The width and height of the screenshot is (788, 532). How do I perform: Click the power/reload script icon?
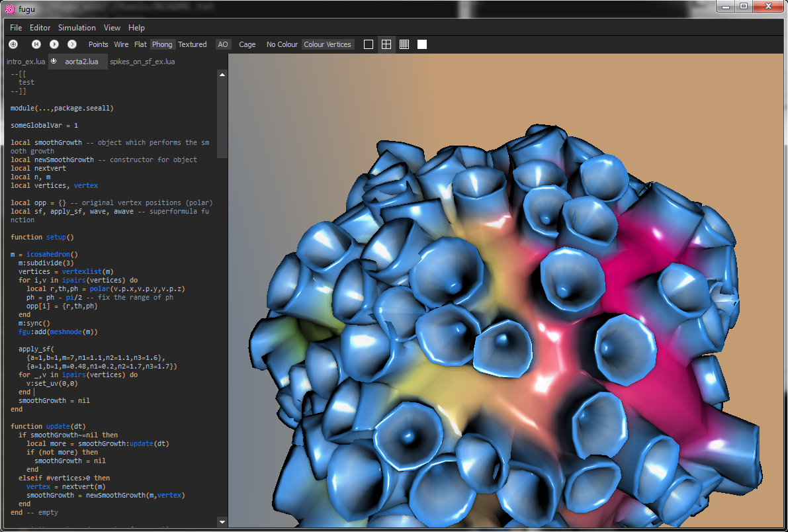point(13,44)
